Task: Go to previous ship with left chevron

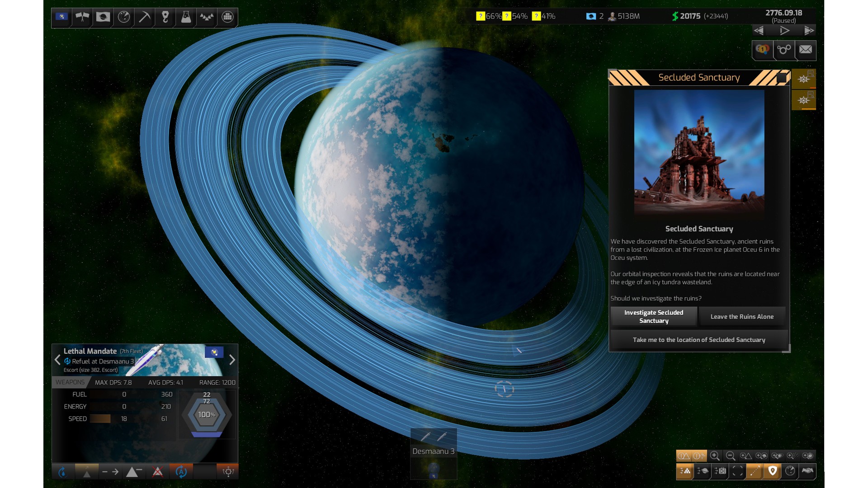Action: pyautogui.click(x=57, y=360)
